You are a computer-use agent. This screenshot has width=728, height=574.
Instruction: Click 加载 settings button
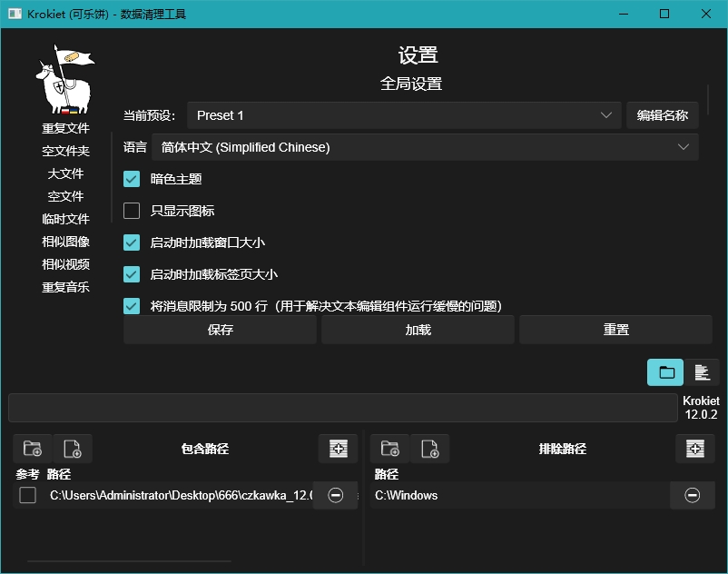point(418,330)
